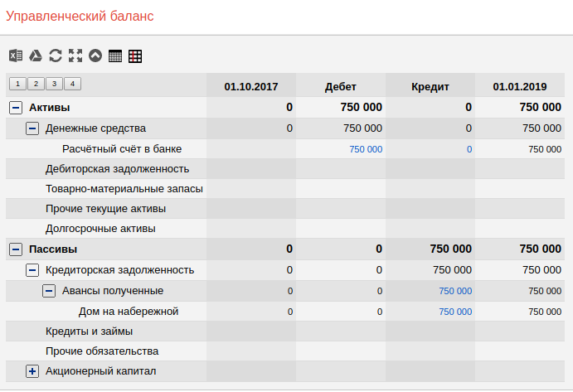Click the circular up-arrow icon
The height and width of the screenshot is (392, 573).
(95, 56)
